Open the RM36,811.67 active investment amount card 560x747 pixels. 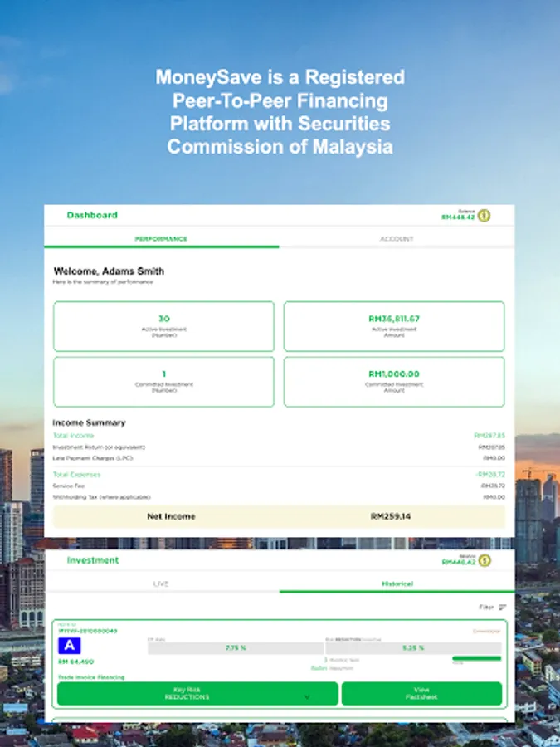click(x=394, y=326)
